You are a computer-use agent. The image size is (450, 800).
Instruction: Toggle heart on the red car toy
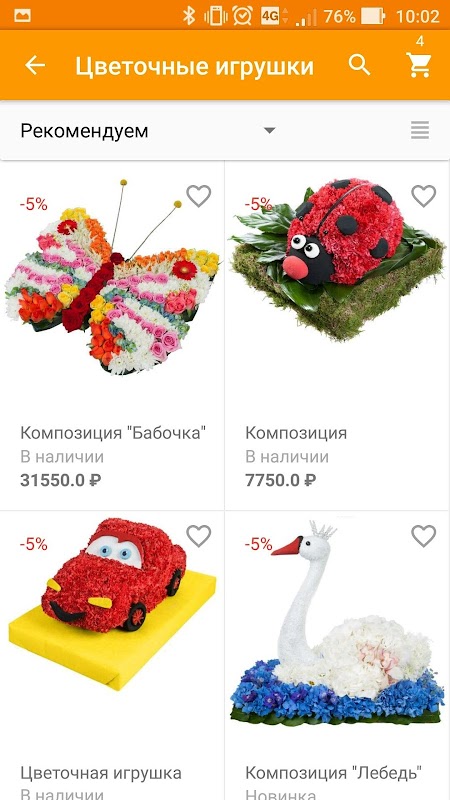click(x=198, y=536)
